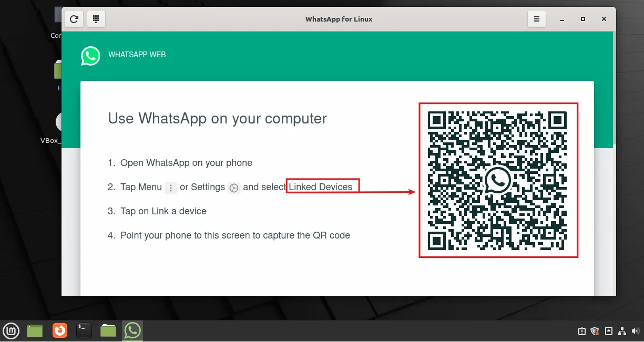Open the hamburger menu in title bar
Screen dimensions: 644x342
coord(536,19)
